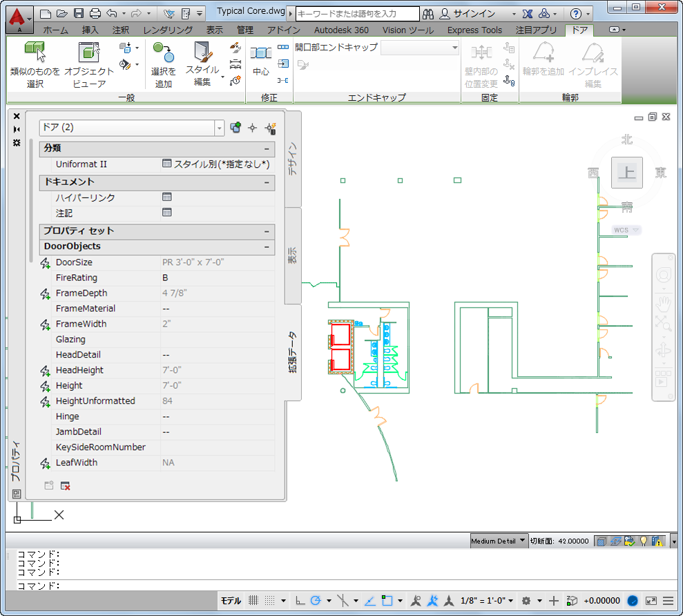Open the WCS coordinate system dropdown
The height and width of the screenshot is (616, 683).
pyautogui.click(x=626, y=230)
